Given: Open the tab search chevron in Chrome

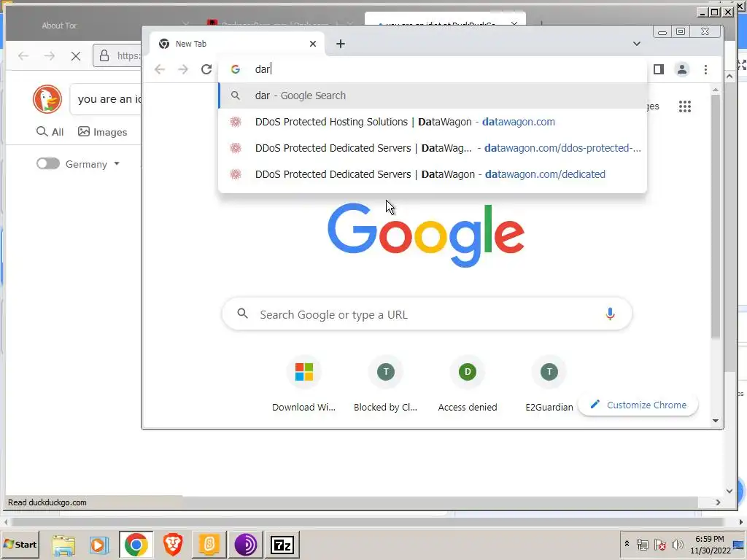Looking at the screenshot, I should click(x=636, y=44).
